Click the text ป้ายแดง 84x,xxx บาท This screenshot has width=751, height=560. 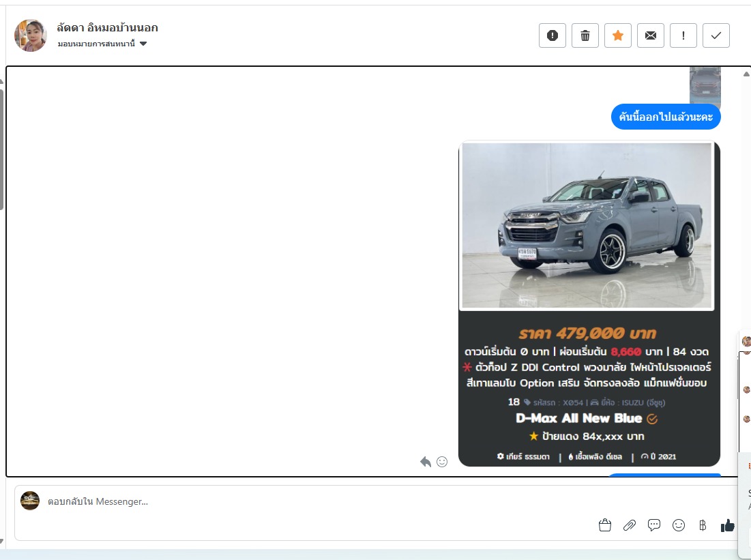[593, 437]
